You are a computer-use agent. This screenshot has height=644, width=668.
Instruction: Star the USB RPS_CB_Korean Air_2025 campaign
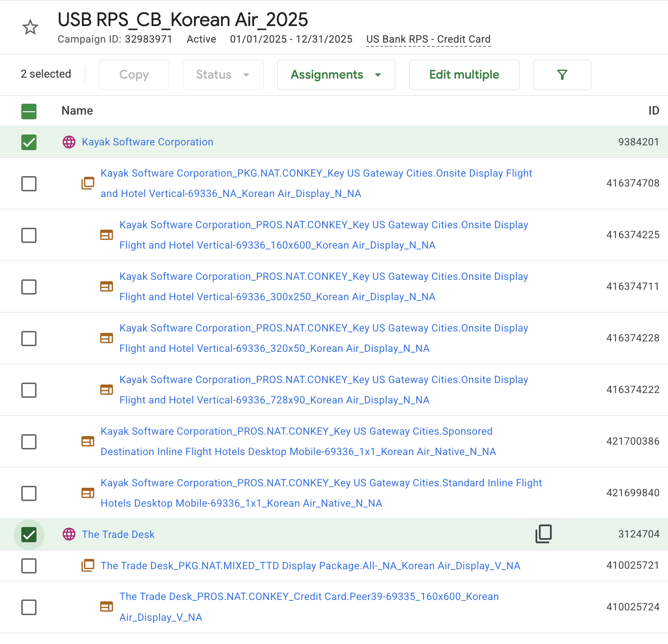coord(30,27)
